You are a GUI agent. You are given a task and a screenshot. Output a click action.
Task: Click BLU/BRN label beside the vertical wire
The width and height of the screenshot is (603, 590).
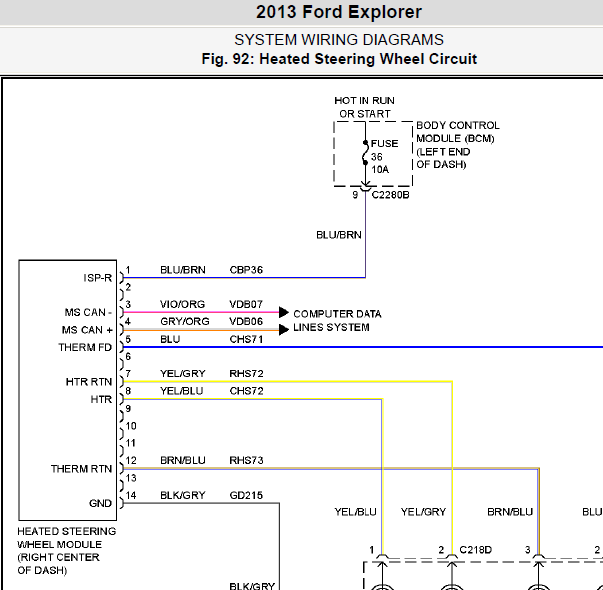[x=338, y=235]
